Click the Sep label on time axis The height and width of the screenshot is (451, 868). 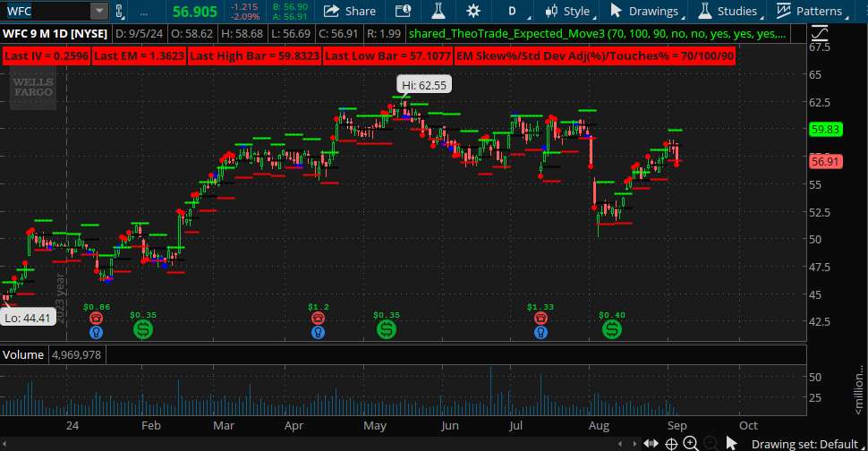click(677, 426)
